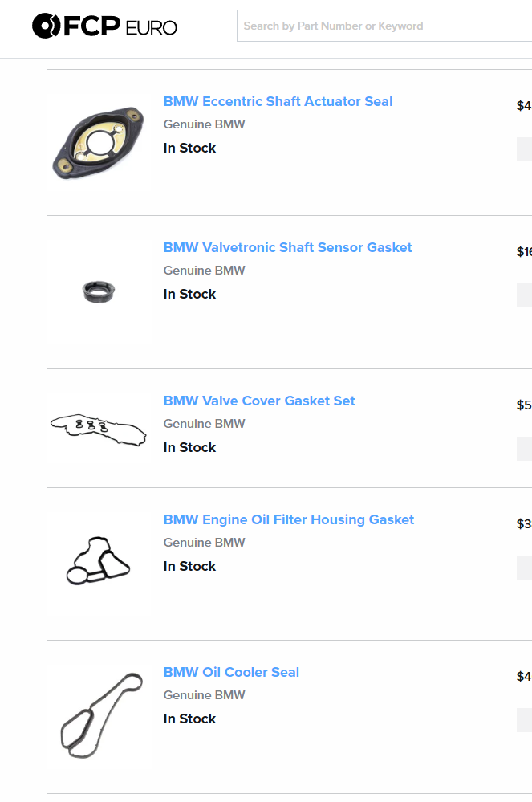
Task: Open BMW Oil Cooler Seal link
Action: coord(232,672)
